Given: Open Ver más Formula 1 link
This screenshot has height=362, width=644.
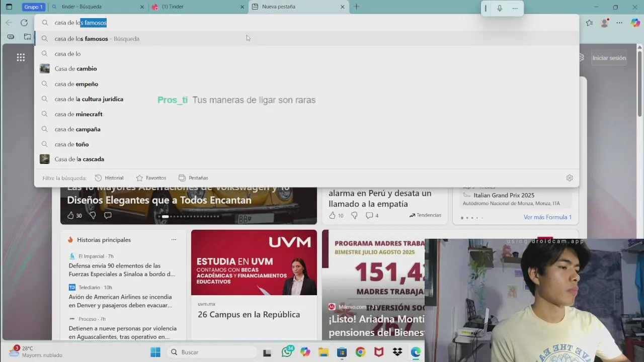Looking at the screenshot, I should point(547,217).
